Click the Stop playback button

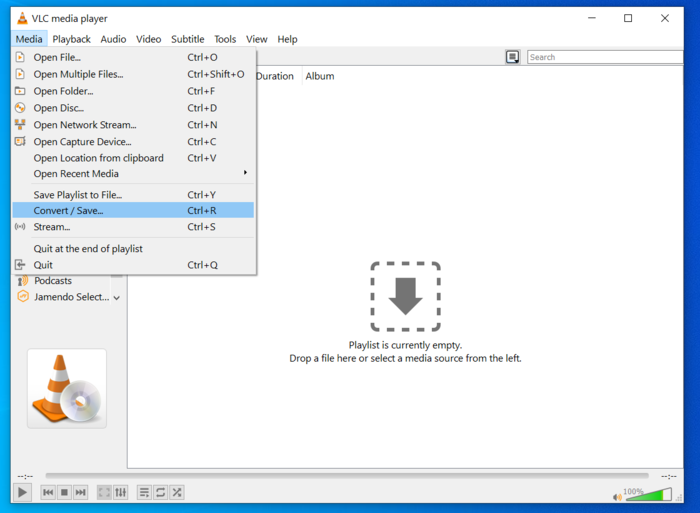point(64,492)
